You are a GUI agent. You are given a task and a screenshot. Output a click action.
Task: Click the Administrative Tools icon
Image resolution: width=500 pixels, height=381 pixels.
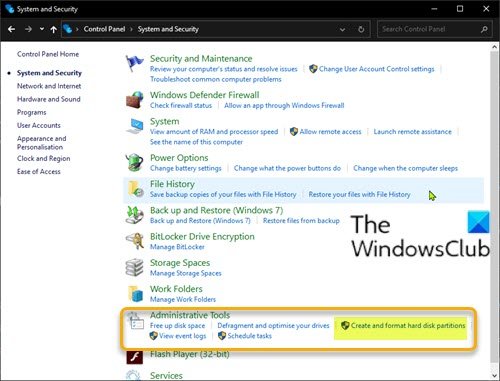tap(135, 321)
